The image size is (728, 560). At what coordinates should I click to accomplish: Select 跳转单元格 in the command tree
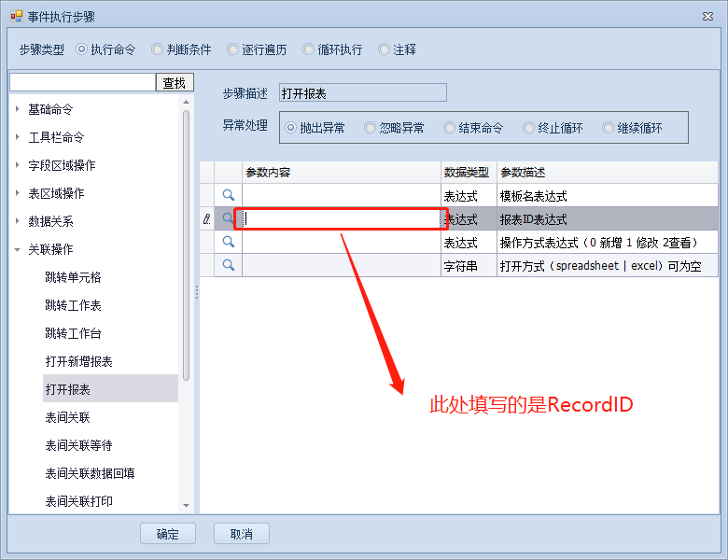[x=73, y=277]
